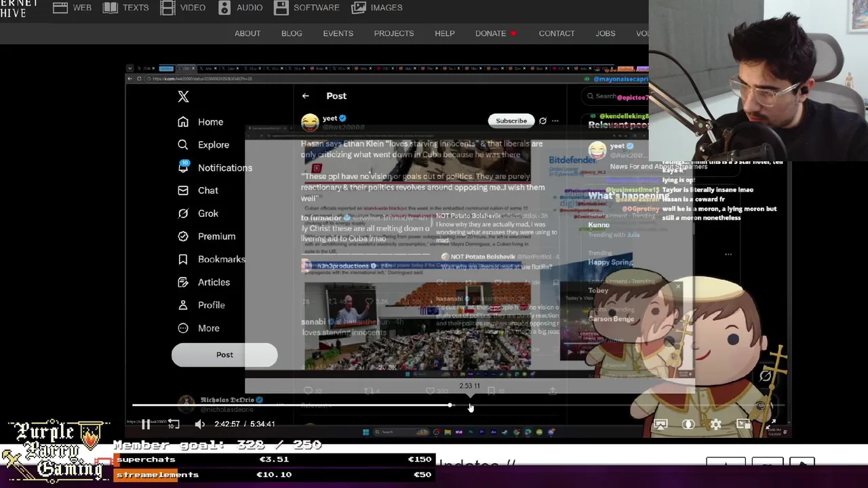The width and height of the screenshot is (868, 488).
Task: Open the EVENTS link
Action: pos(338,33)
